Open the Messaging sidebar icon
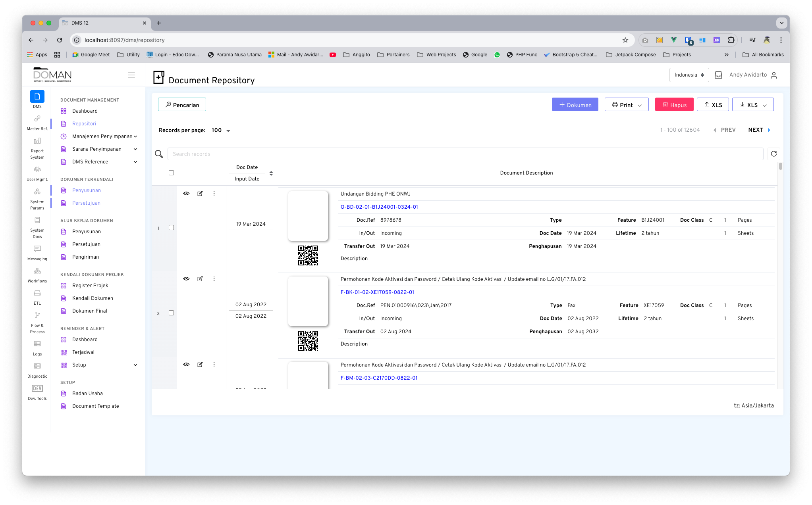This screenshot has width=812, height=505. [x=37, y=249]
